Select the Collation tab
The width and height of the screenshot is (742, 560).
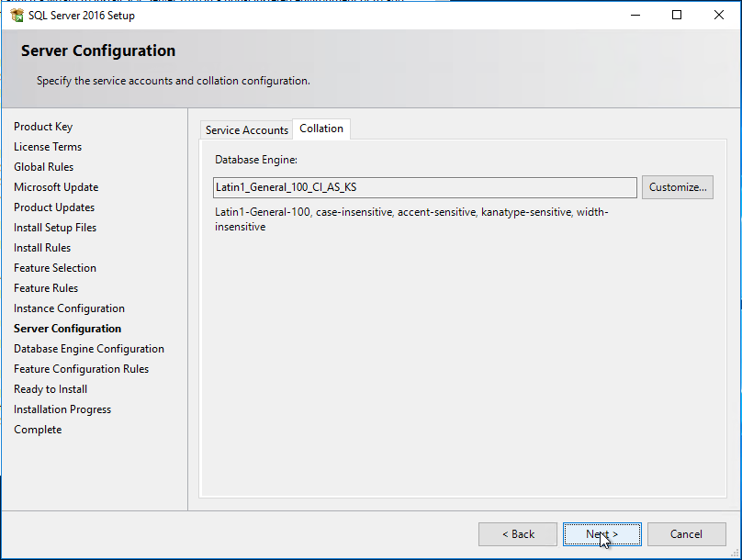[321, 129]
